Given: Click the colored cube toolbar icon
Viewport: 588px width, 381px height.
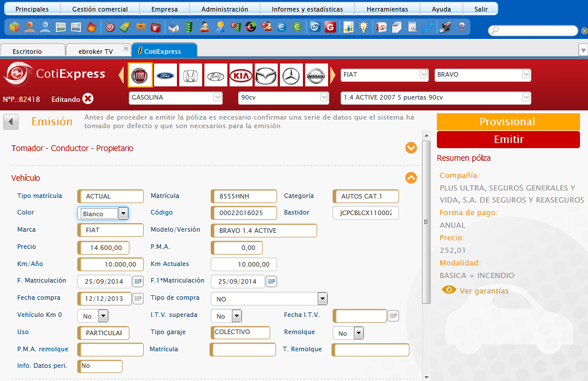Looking at the screenshot, I should pyautogui.click(x=15, y=27).
